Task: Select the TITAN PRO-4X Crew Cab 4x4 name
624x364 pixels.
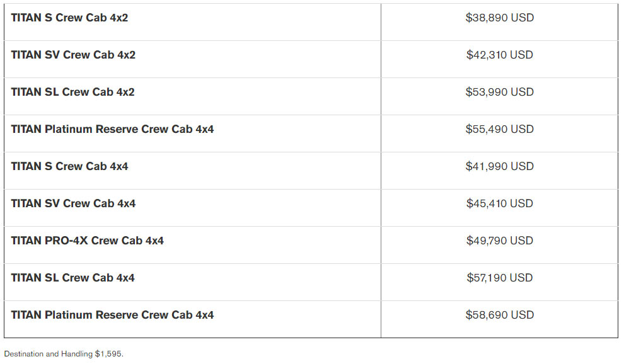Action: click(87, 241)
